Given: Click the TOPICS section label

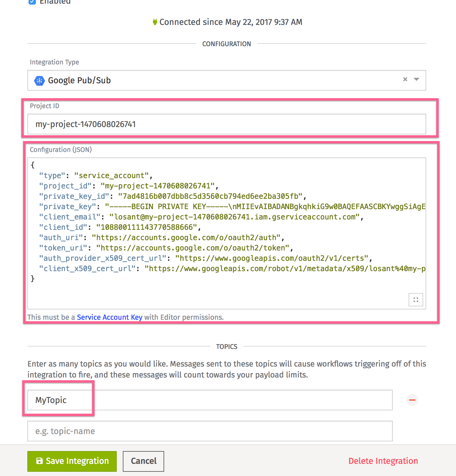Looking at the screenshot, I should pos(226,346).
